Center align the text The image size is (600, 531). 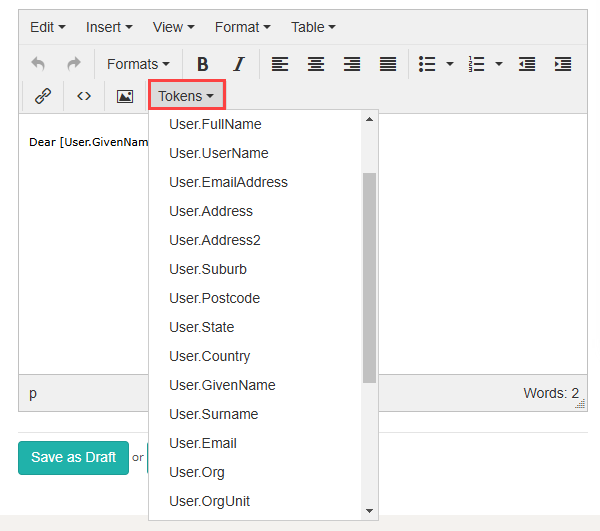coord(316,64)
